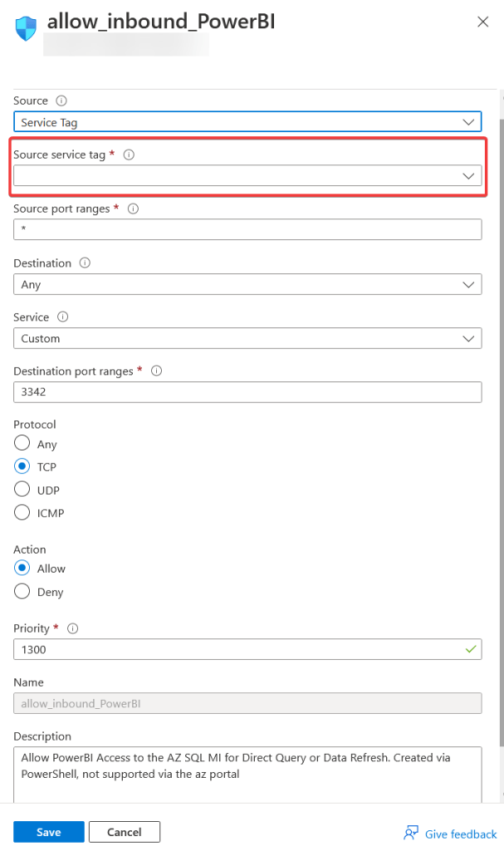Click info icon next to Priority label
This screenshot has width=504, height=851.
73,628
